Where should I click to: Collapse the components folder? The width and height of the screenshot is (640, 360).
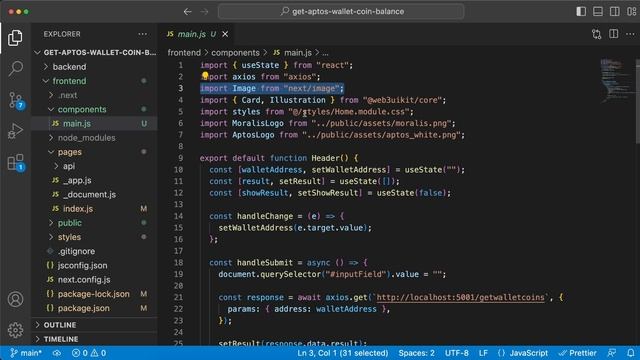[x=94, y=109]
